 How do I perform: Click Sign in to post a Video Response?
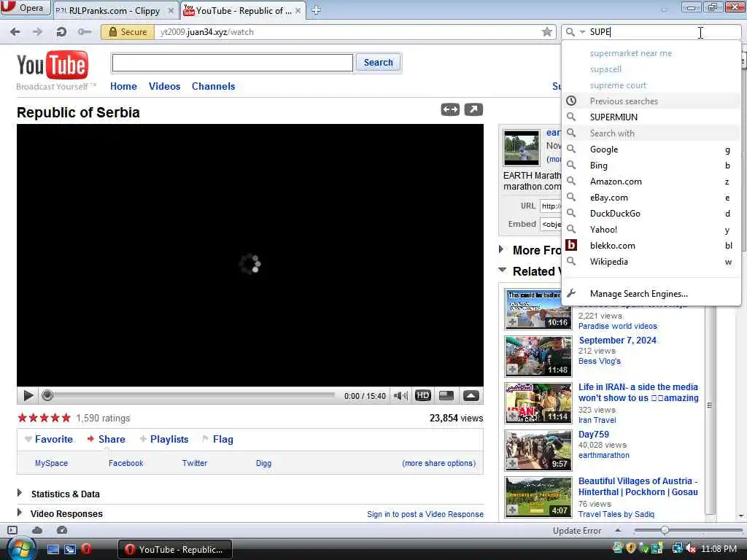[425, 514]
